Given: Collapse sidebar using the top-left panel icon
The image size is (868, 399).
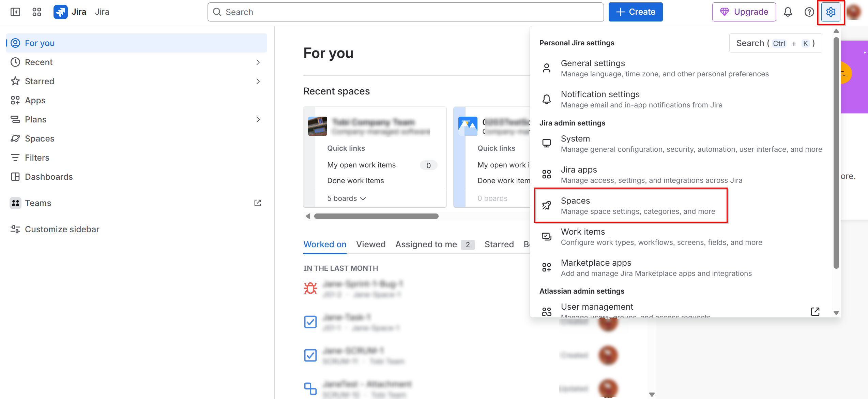Looking at the screenshot, I should [x=15, y=12].
